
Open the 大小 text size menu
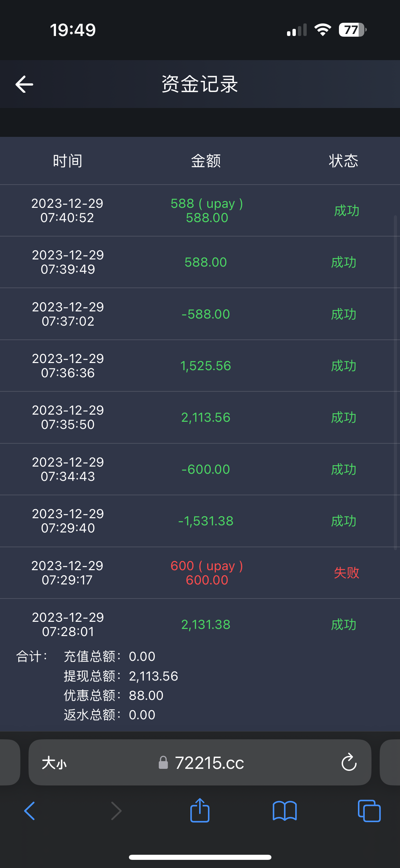54,763
